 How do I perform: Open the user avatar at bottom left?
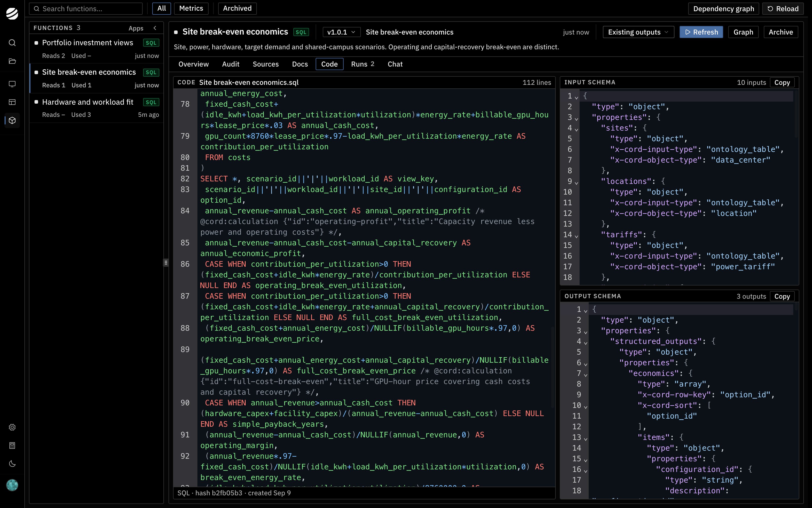point(12,485)
